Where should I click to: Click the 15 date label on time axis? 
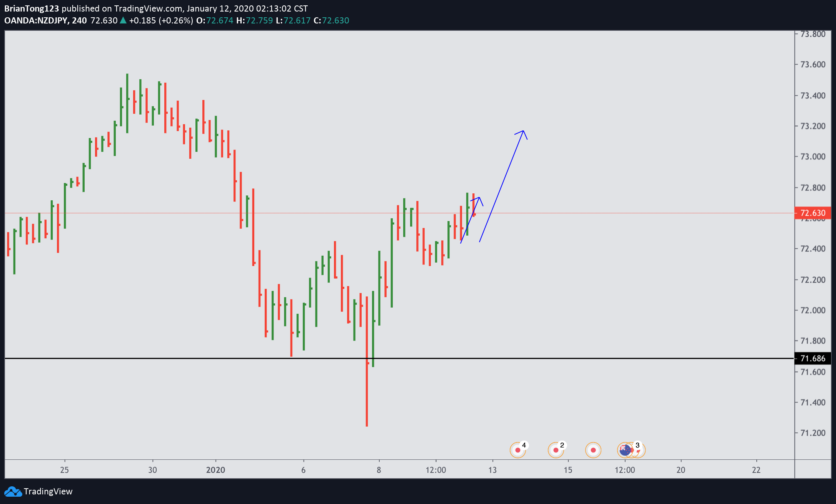pos(568,470)
